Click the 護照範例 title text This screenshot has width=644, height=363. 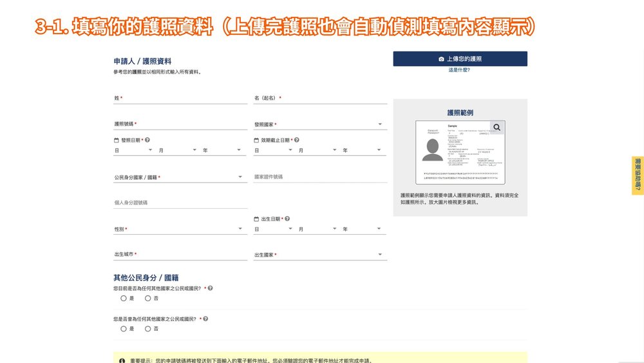(x=460, y=113)
